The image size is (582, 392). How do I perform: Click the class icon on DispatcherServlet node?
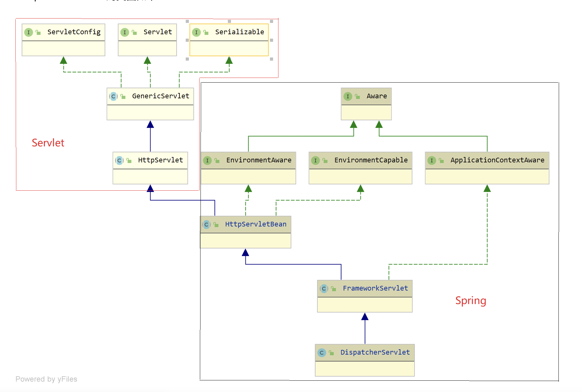(321, 353)
